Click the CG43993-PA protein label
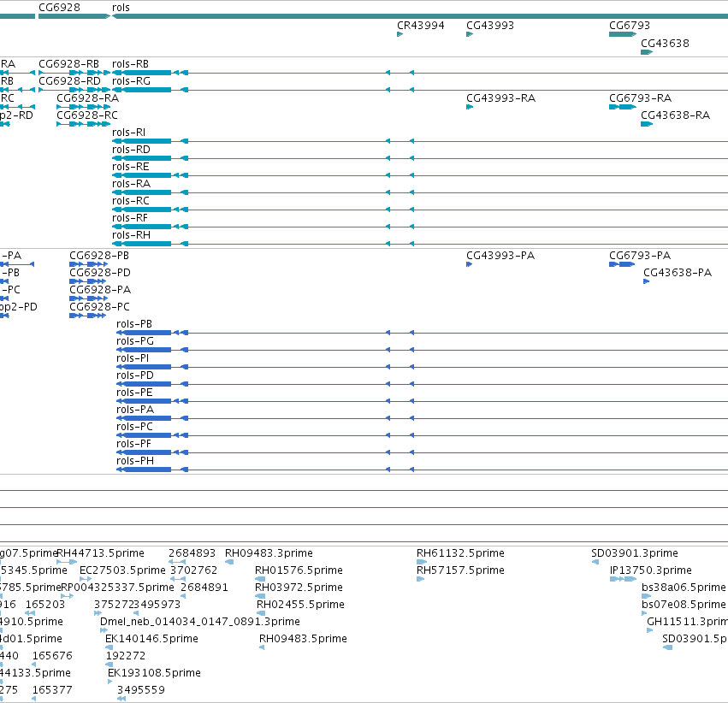The height and width of the screenshot is (703, 728). 500,257
